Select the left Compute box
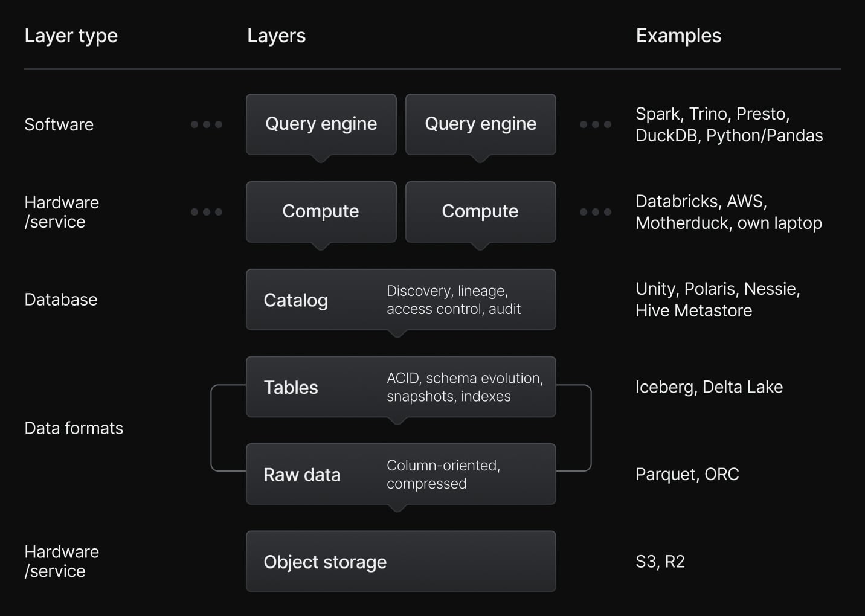Screen dimensions: 865x616 coord(321,212)
